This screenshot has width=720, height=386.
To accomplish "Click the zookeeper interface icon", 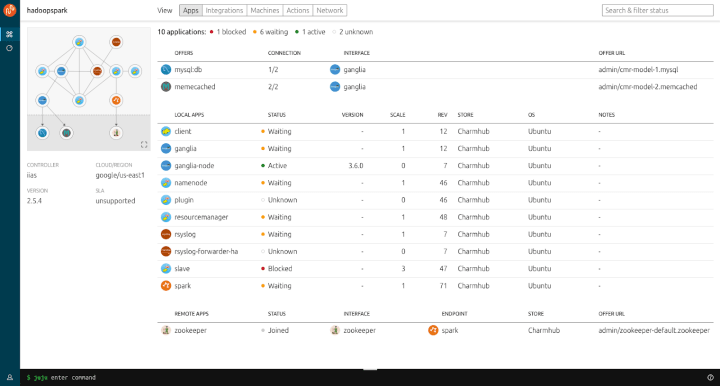I will point(335,330).
